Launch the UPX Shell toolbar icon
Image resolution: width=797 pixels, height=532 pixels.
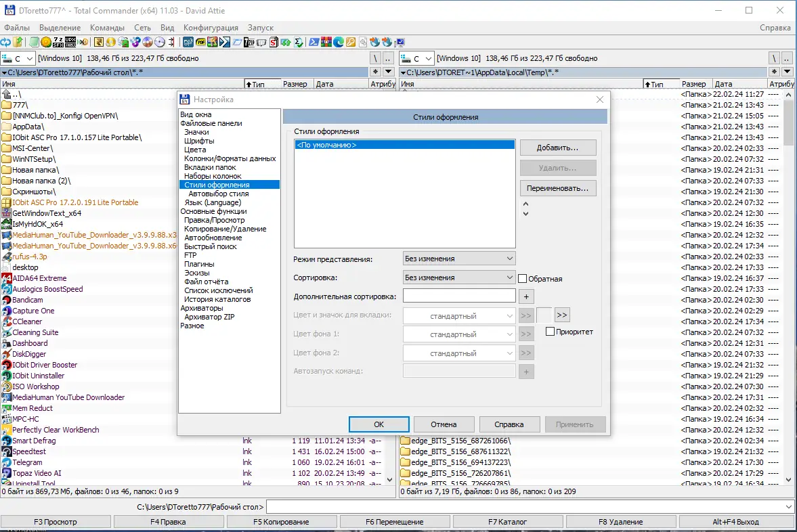click(70, 42)
